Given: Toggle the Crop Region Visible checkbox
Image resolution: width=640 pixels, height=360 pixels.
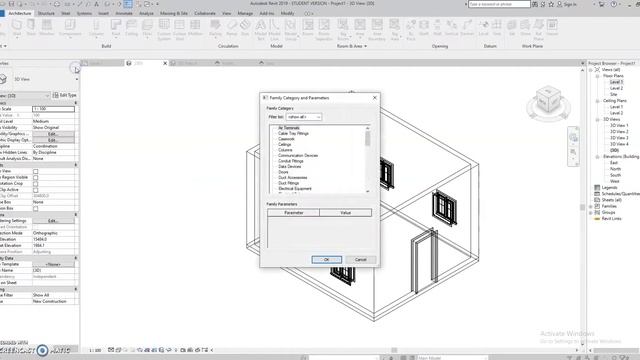Looking at the screenshot, I should pyautogui.click(x=36, y=178).
